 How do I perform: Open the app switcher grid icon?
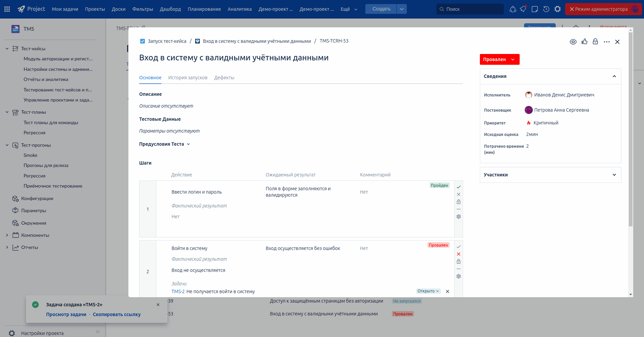point(7,9)
